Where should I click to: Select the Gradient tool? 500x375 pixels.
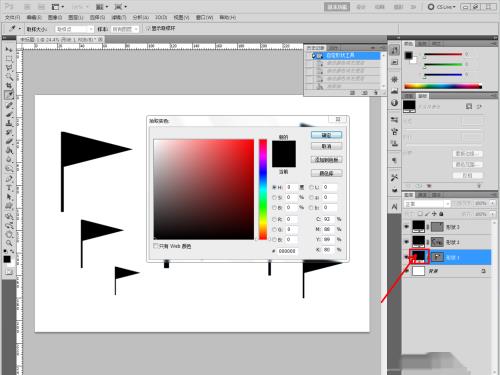coord(9,150)
